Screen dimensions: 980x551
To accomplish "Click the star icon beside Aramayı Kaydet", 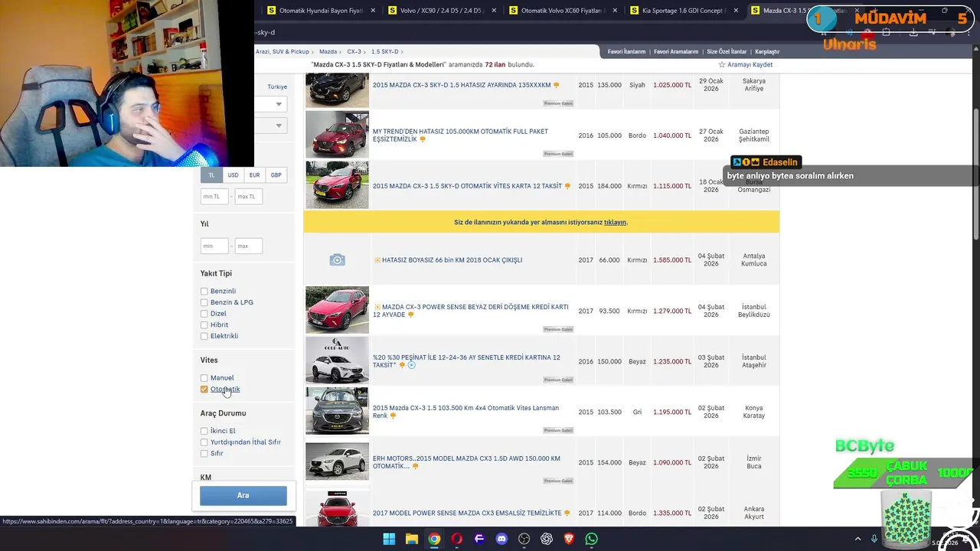I will tap(721, 65).
